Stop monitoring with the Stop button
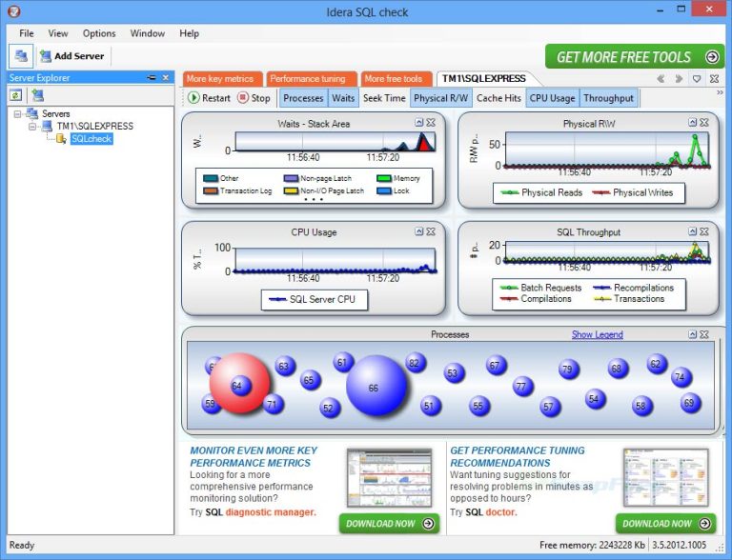 [254, 98]
